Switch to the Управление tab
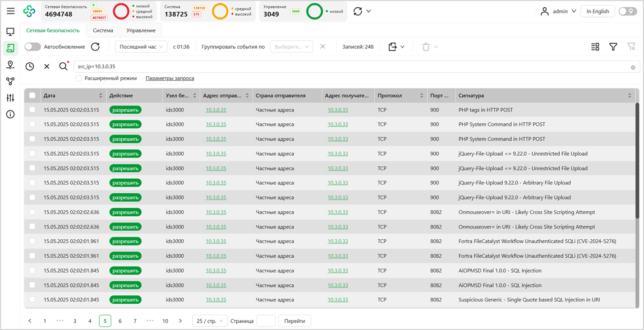This screenshot has width=644, height=330. (141, 30)
